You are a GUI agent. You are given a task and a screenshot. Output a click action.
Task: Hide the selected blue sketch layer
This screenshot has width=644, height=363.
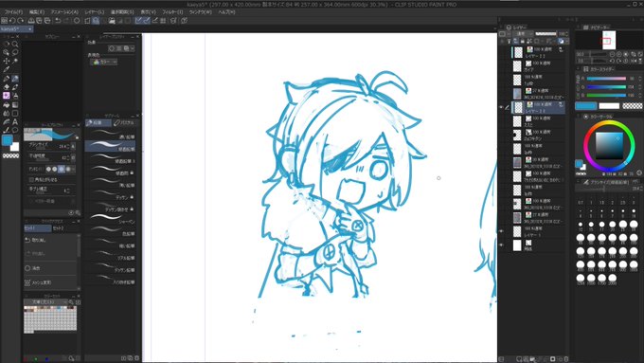pos(502,107)
